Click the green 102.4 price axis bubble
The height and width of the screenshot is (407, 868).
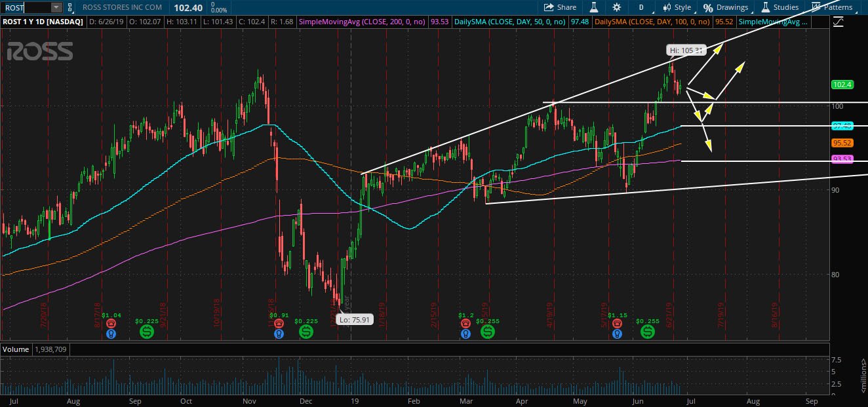[842, 85]
